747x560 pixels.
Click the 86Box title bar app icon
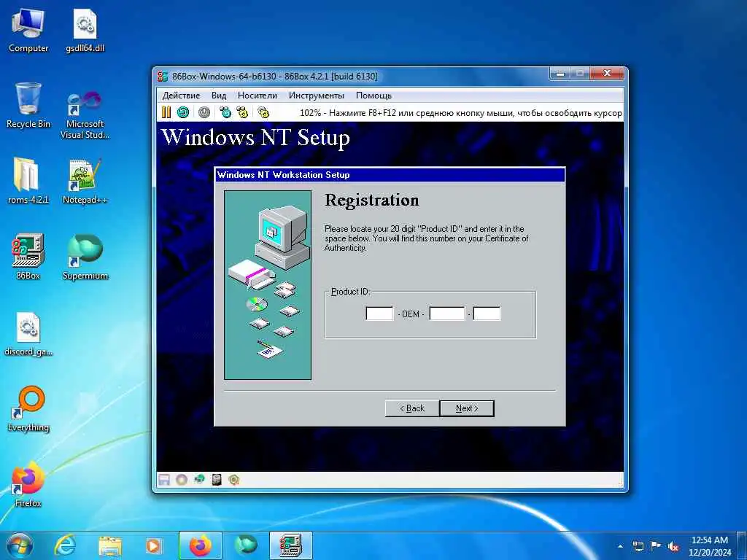point(163,76)
